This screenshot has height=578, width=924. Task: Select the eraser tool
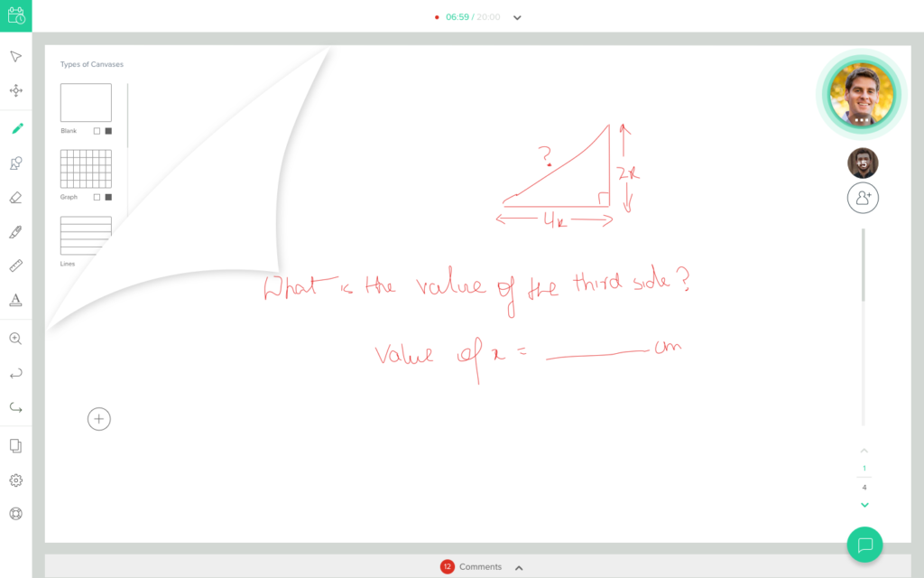tap(15, 197)
